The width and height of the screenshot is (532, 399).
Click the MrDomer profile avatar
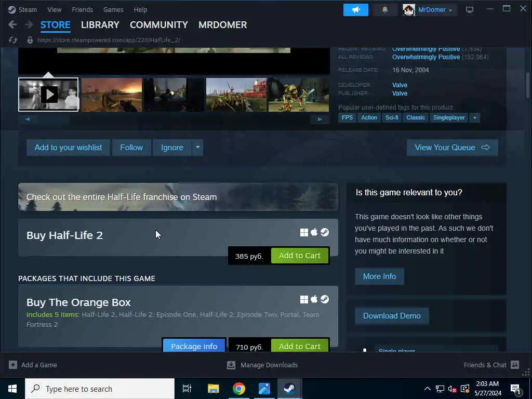click(x=409, y=10)
